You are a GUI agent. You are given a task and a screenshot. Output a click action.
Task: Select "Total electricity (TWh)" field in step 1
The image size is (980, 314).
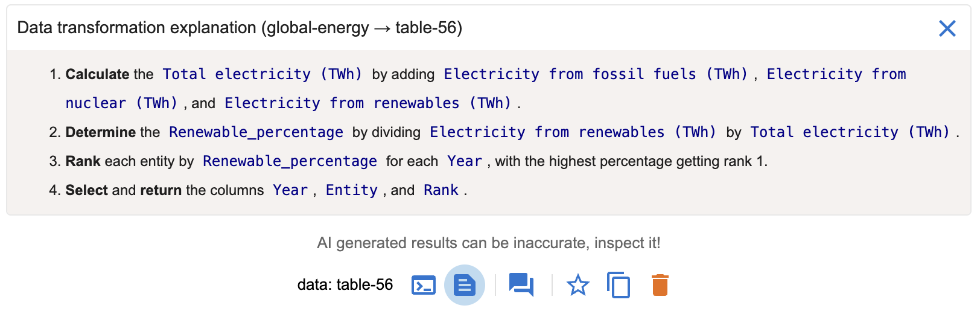pos(262,74)
